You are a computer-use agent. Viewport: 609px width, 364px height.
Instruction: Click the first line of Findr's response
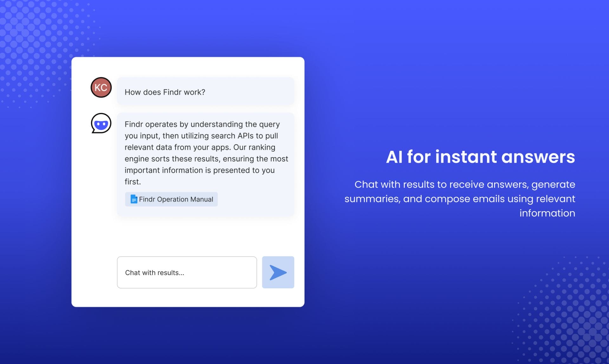(202, 124)
